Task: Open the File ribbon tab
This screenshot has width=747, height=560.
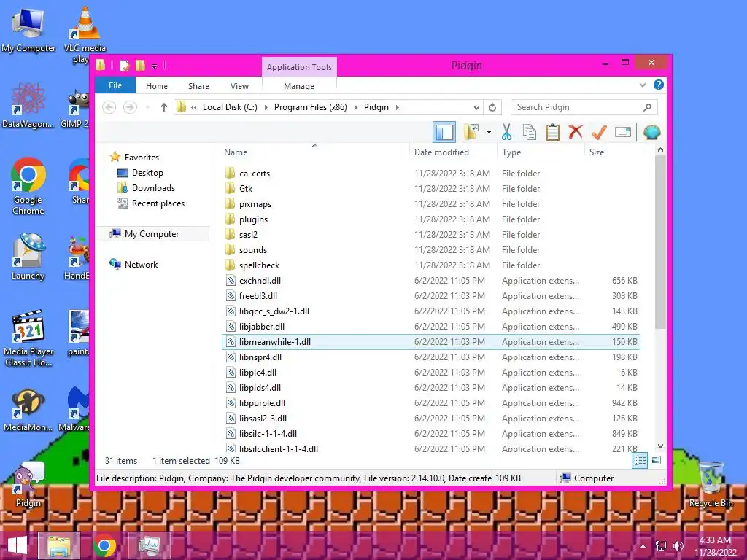Action: pyautogui.click(x=115, y=85)
